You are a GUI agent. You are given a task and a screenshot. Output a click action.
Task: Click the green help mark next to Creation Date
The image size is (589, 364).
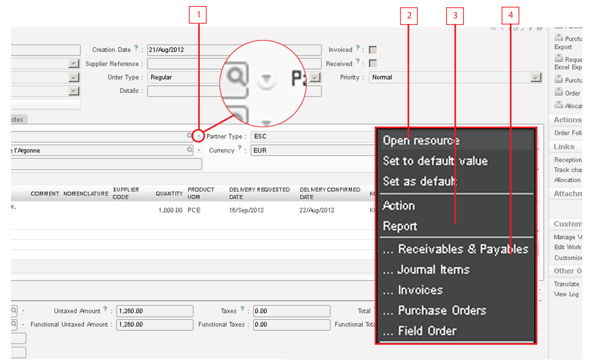point(136,48)
